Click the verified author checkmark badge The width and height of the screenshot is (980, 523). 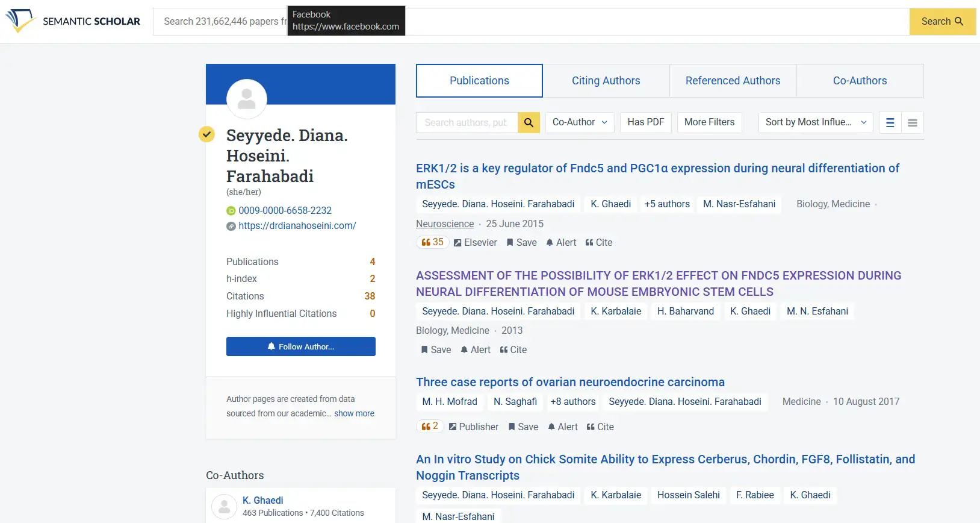(206, 134)
